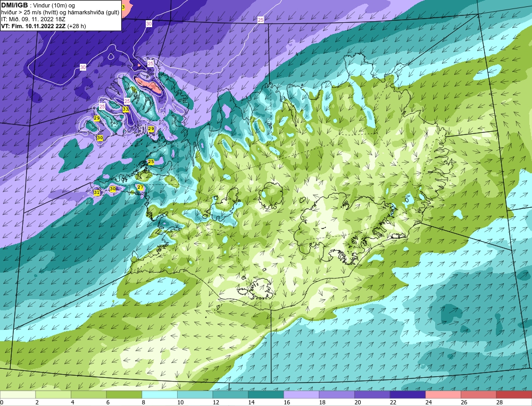Select the 18–20 m/s light purple legend swatch

pos(337,394)
